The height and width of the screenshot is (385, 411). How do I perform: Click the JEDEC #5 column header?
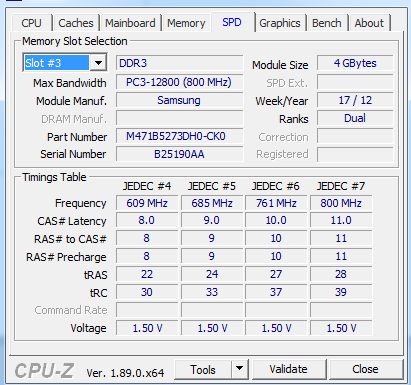[212, 186]
